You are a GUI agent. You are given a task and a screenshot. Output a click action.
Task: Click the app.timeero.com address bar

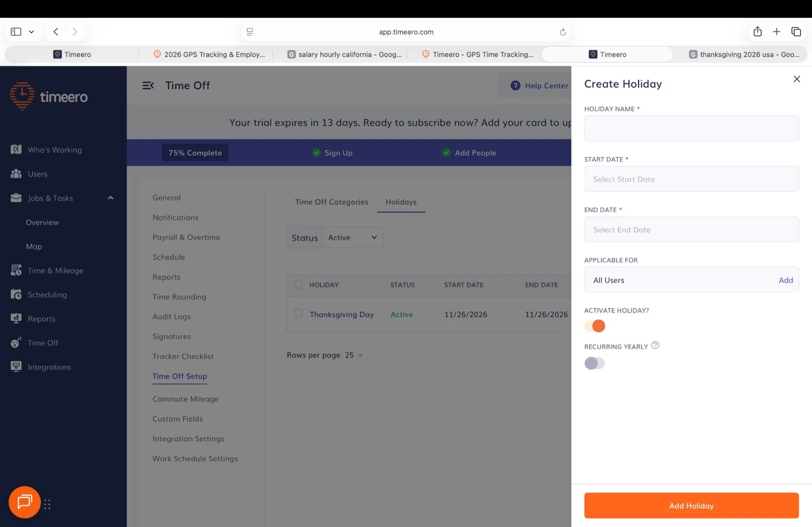pyautogui.click(x=406, y=32)
